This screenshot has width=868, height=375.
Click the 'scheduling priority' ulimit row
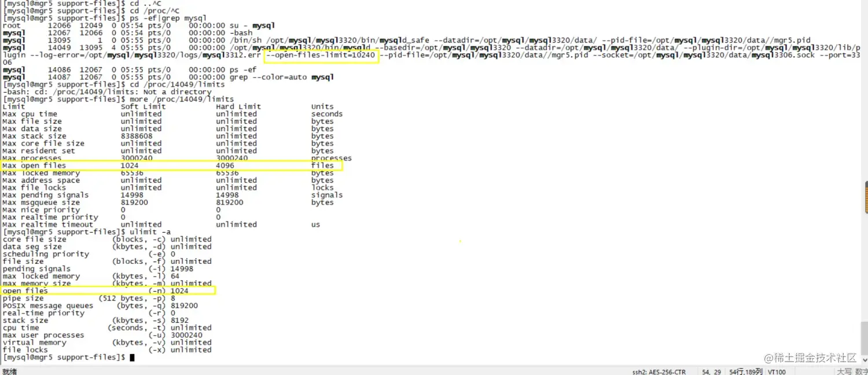click(x=89, y=254)
